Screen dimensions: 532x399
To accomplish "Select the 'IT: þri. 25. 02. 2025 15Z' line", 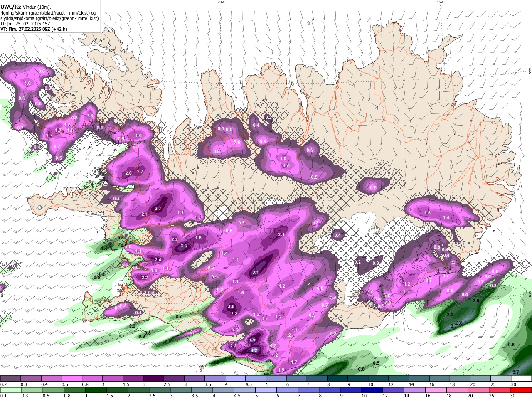I will (25, 24).
